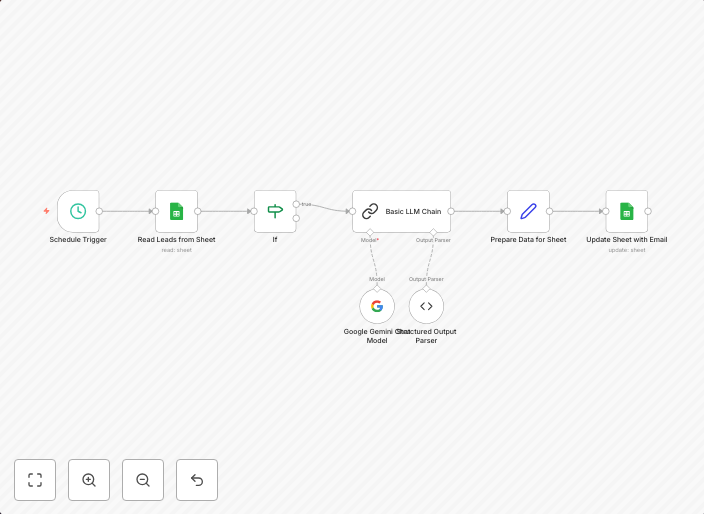Click the If node false output connector
Viewport: 704px width, 514px height.
click(296, 218)
